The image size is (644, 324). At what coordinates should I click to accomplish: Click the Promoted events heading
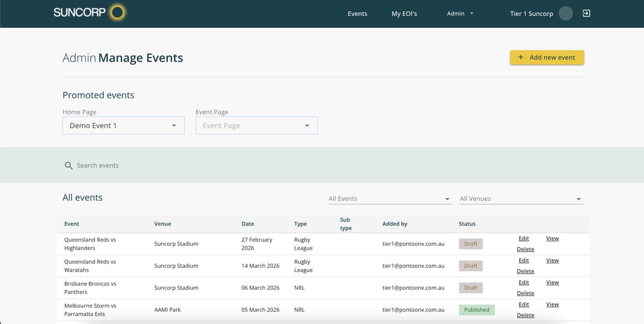98,95
